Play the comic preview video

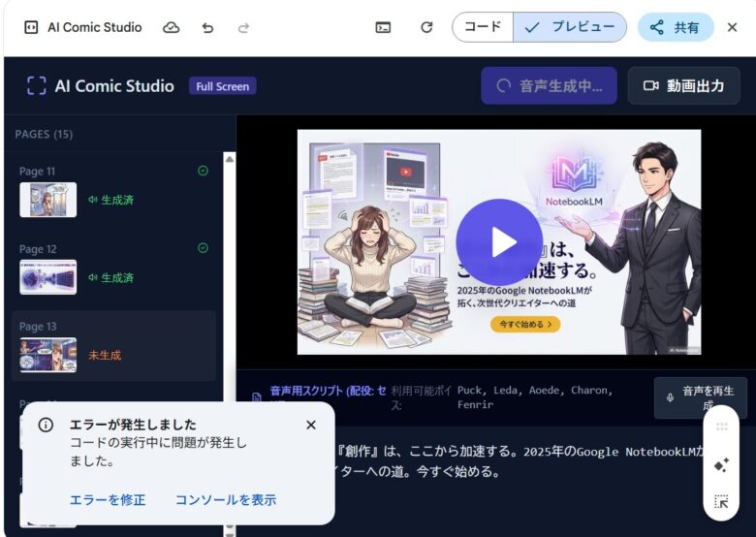click(x=499, y=242)
